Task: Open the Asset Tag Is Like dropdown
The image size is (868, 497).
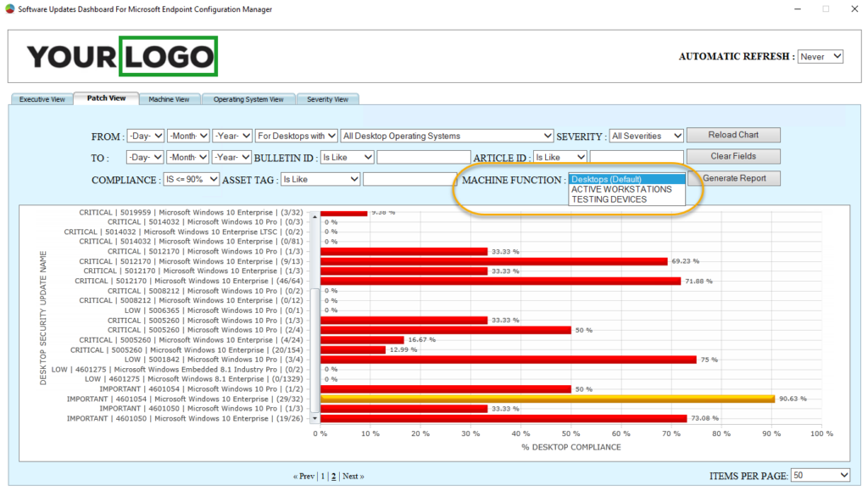Action: click(320, 180)
